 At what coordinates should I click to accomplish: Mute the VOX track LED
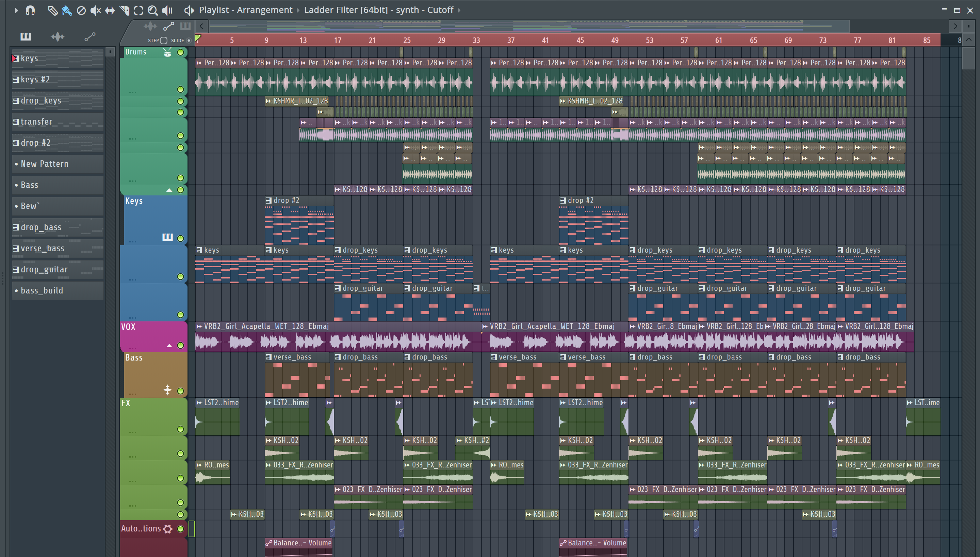(180, 346)
